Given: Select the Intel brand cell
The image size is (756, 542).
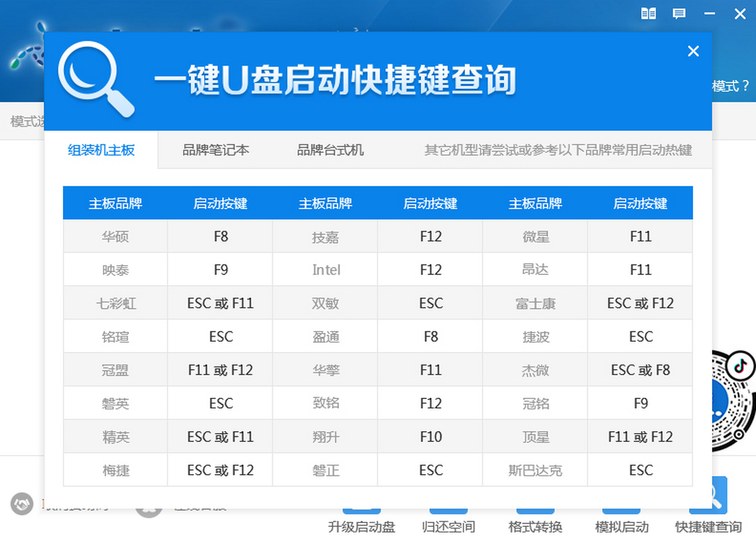Looking at the screenshot, I should point(326,270).
